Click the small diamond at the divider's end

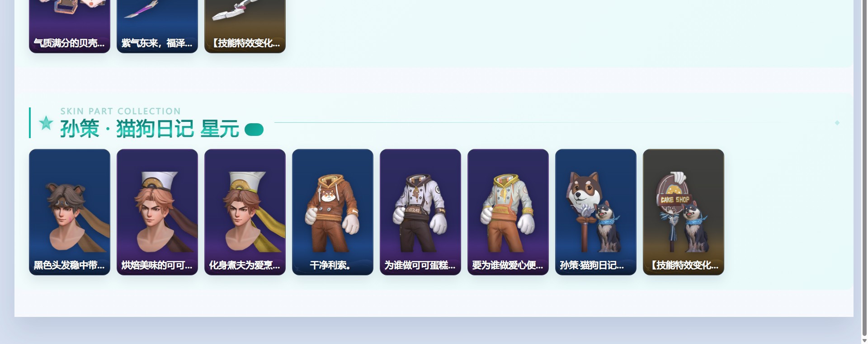[x=837, y=123]
